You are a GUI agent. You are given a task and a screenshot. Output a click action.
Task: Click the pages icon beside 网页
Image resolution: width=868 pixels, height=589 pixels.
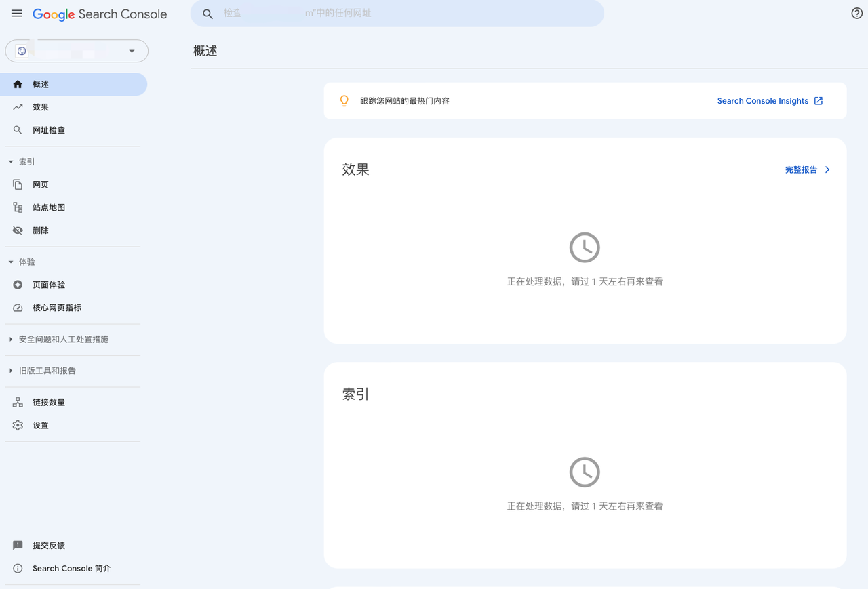(18, 184)
